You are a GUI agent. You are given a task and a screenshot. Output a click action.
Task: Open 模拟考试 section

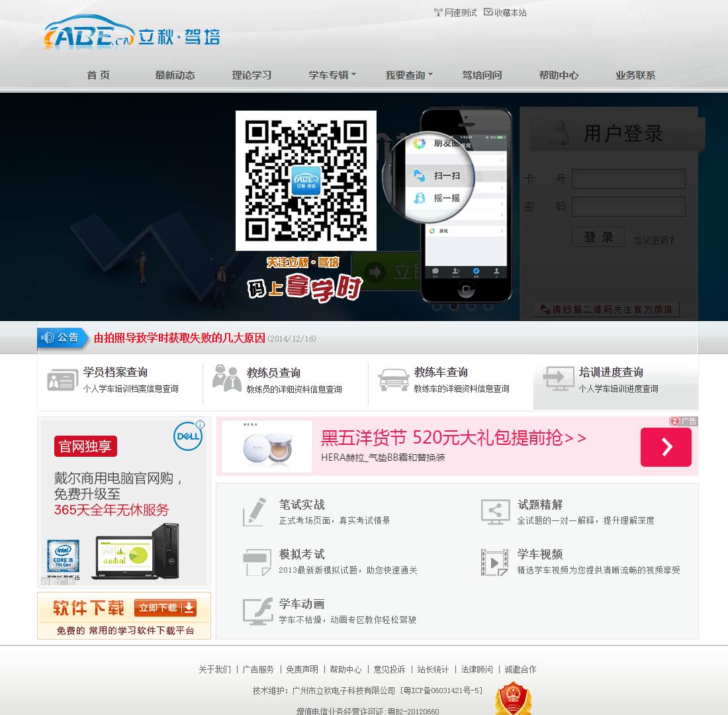click(x=302, y=554)
